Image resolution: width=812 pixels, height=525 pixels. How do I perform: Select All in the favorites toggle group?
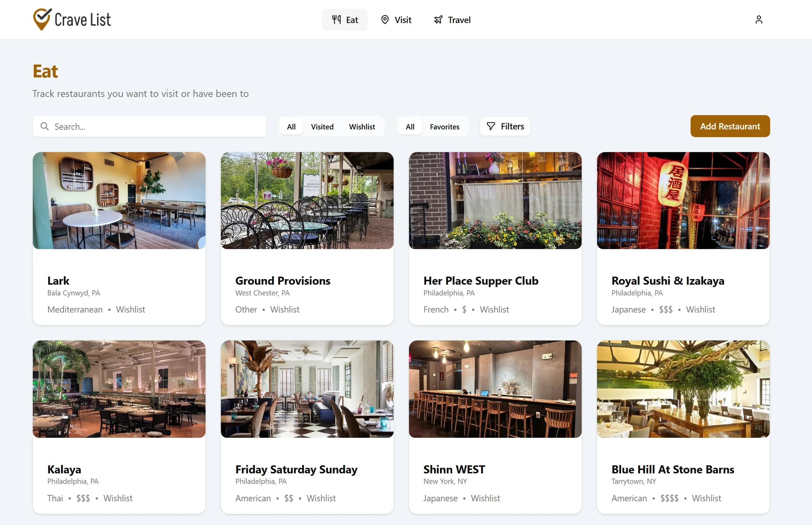point(410,127)
